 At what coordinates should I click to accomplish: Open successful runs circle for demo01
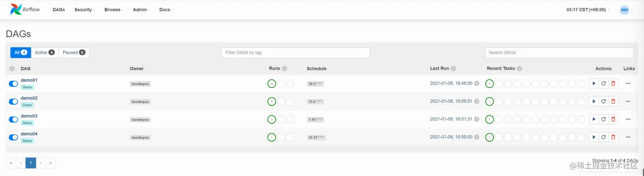coord(272,83)
